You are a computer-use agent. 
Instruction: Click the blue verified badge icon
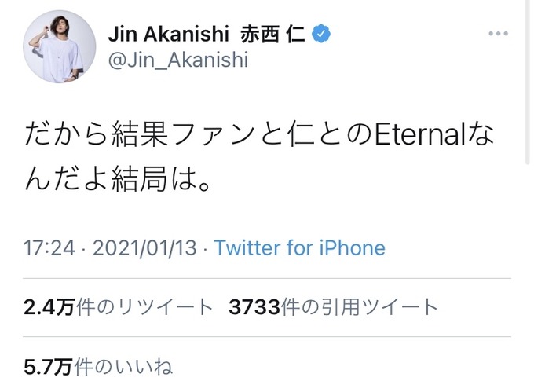tap(321, 33)
